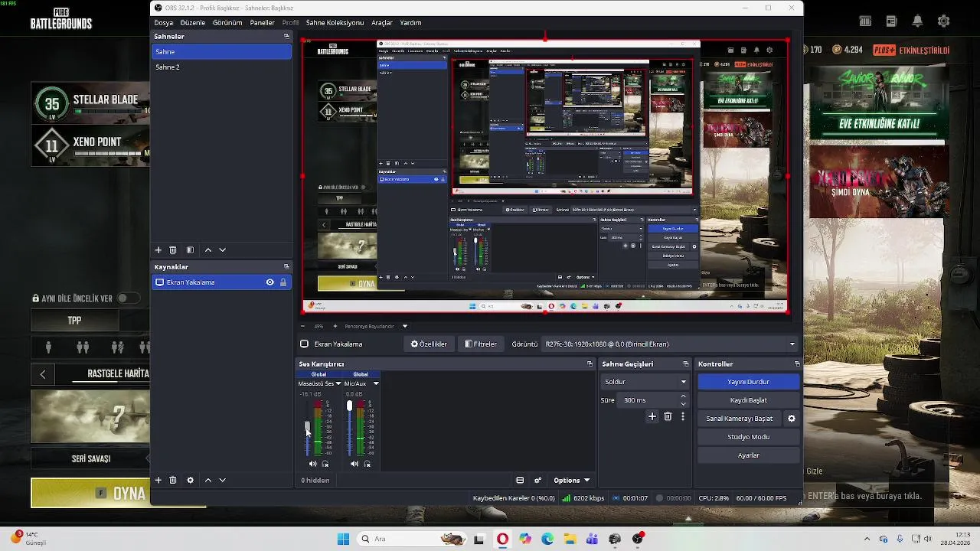The image size is (980, 551).
Task: Toggle visibility of Ekran Yakalama source
Action: coord(269,282)
